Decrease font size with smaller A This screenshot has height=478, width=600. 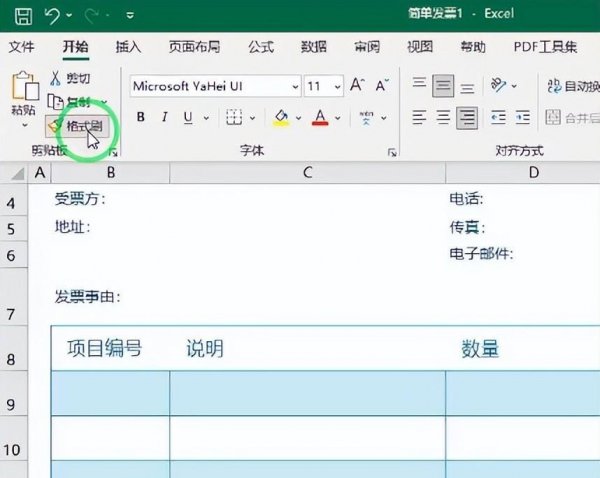tap(382, 85)
